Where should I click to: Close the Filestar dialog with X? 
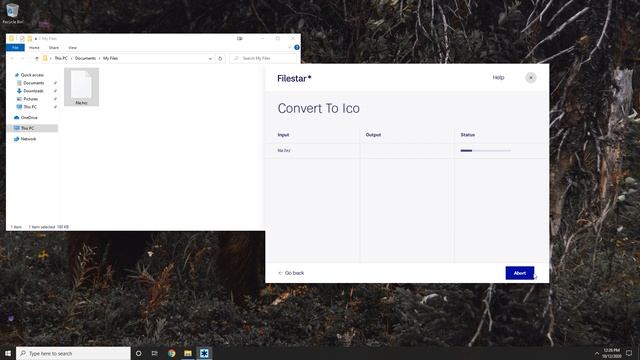531,78
